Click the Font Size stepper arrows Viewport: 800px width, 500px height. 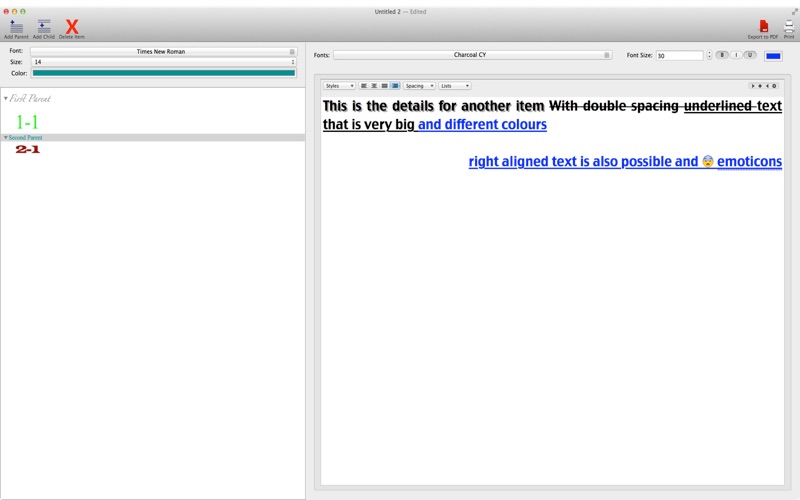click(x=709, y=55)
